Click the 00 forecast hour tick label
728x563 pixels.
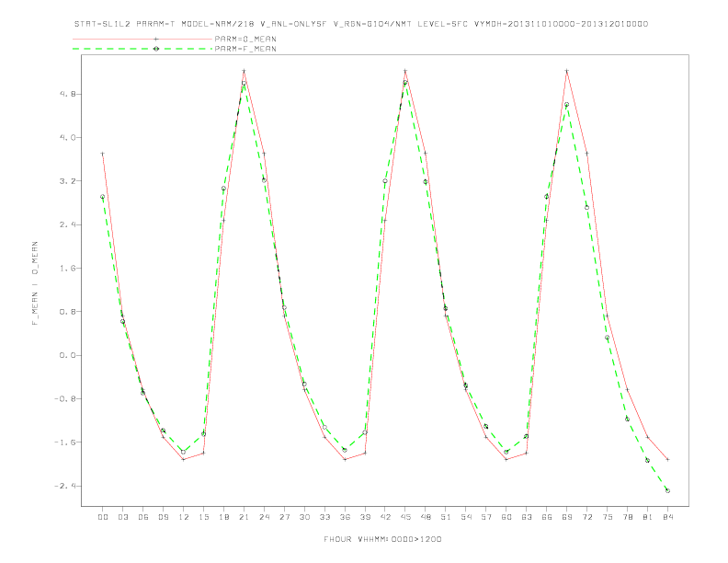tap(103, 517)
